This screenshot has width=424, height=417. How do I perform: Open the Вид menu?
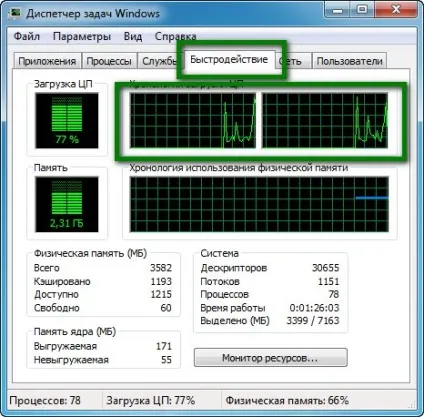tap(133, 36)
